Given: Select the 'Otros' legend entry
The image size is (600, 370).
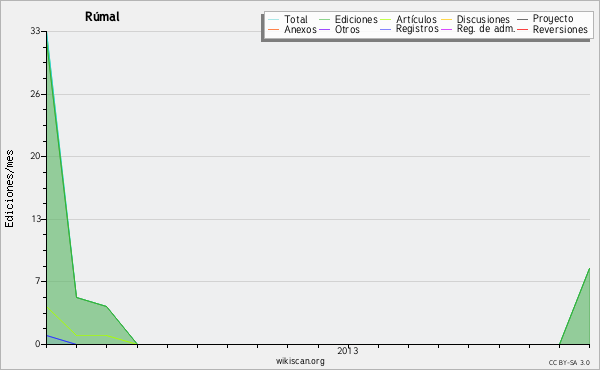Looking at the screenshot, I should pyautogui.click(x=347, y=29).
